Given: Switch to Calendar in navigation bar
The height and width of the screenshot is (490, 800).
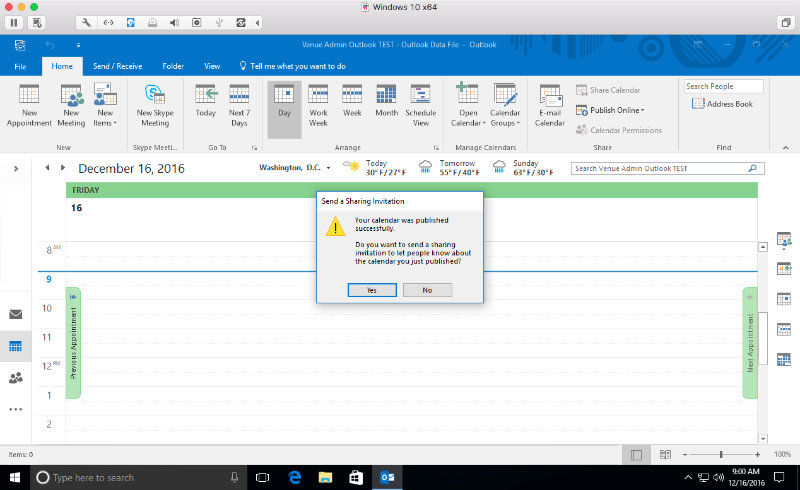Looking at the screenshot, I should [16, 346].
